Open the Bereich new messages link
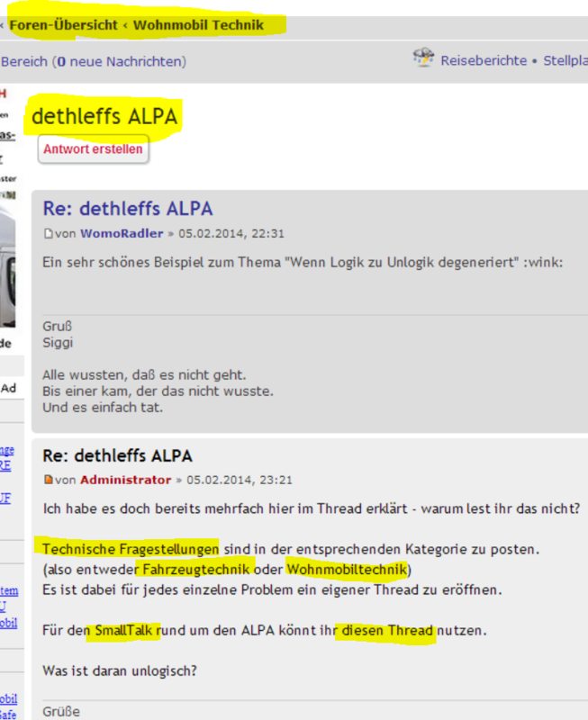Image resolution: width=588 pixels, height=720 pixels. click(x=93, y=62)
